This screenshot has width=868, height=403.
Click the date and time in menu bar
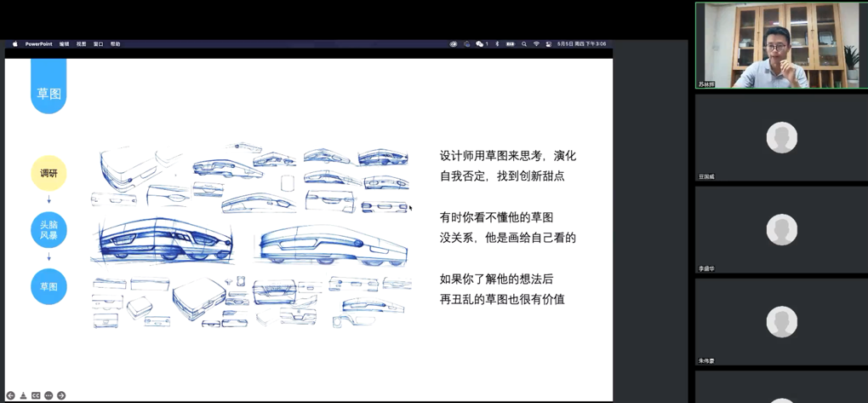click(x=582, y=44)
